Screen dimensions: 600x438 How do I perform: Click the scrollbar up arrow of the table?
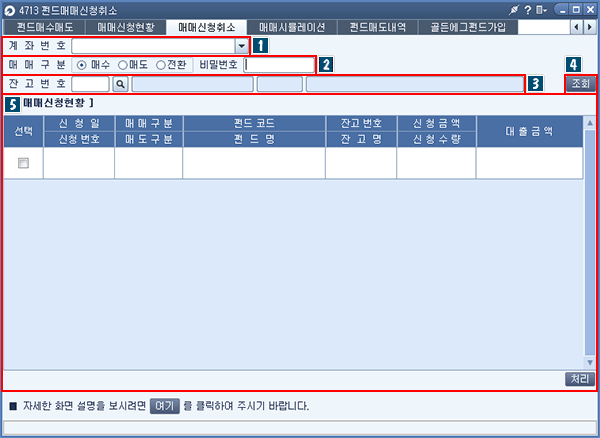point(590,123)
